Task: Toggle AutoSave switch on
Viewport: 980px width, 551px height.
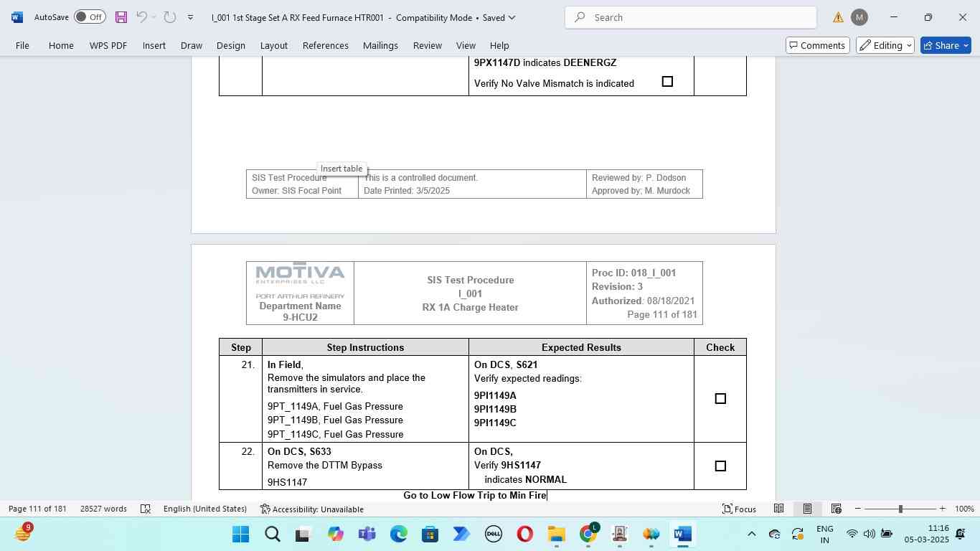Action: pos(90,17)
